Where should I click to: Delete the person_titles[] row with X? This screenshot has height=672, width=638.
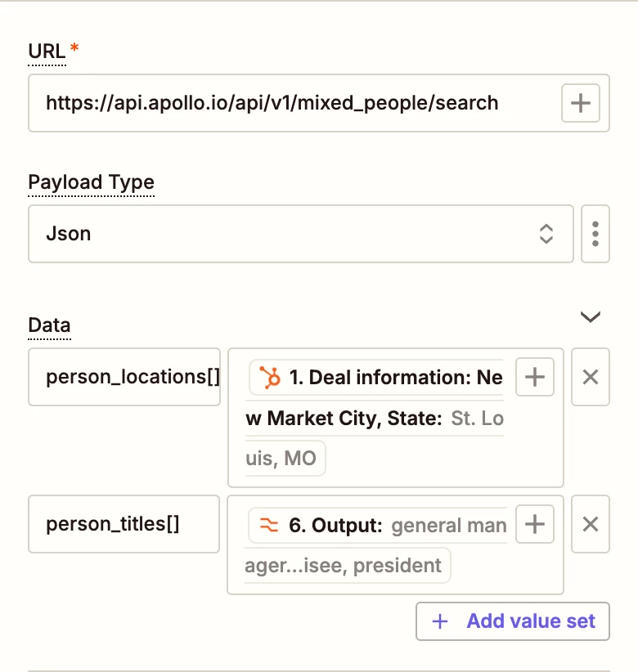click(x=591, y=524)
